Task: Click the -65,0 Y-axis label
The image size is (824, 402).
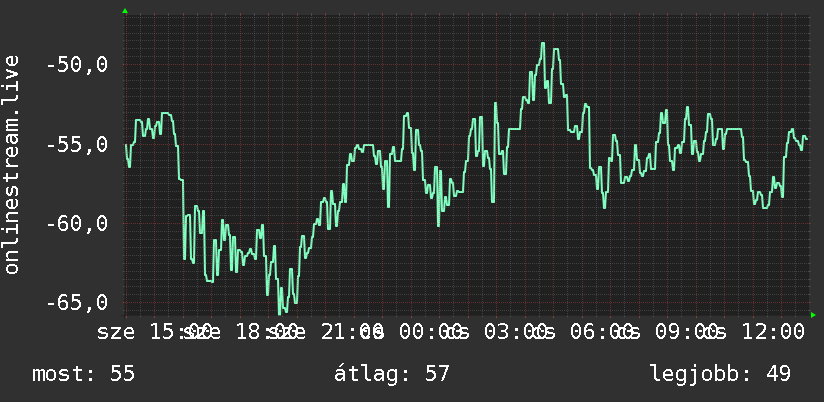Action: 77,302
